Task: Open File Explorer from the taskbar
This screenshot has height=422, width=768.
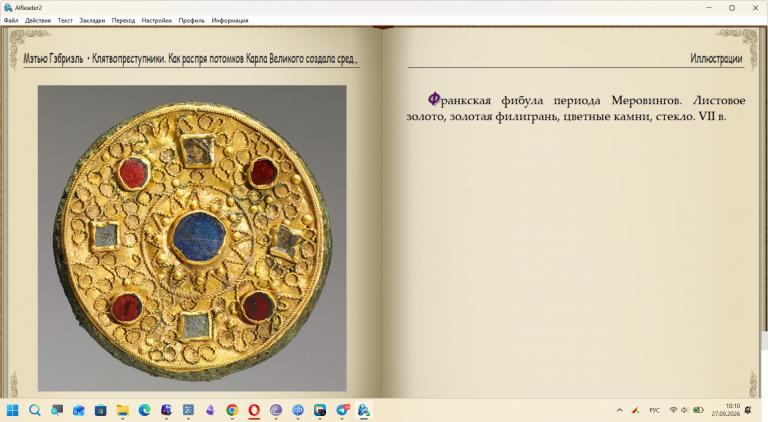Action: pos(122,410)
